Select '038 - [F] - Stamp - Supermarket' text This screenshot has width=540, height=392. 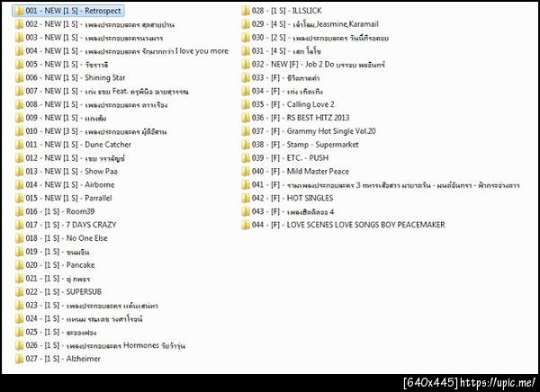[x=305, y=145]
